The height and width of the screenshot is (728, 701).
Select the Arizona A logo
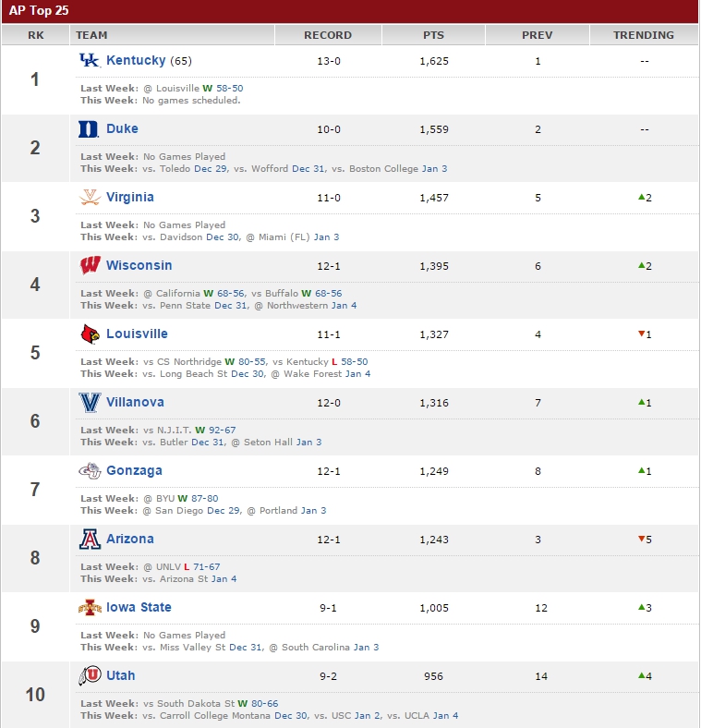click(90, 539)
